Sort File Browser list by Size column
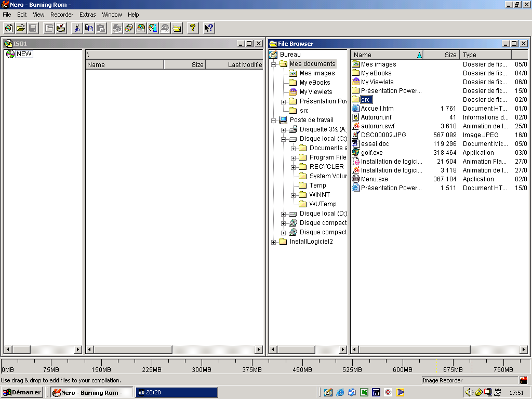Screen dimensions: 532x399 pyautogui.click(x=442, y=55)
